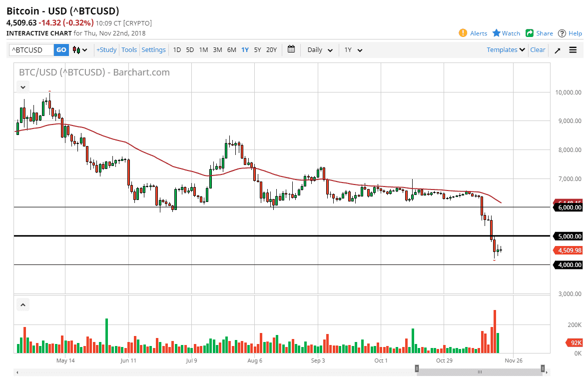Click the Tools menu item
This screenshot has width=588, height=380.
click(x=129, y=49)
